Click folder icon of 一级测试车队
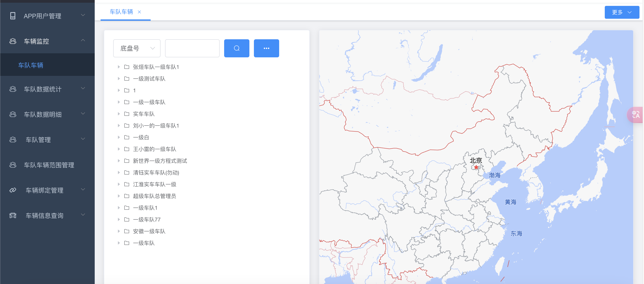Image resolution: width=644 pixels, height=284 pixels. (x=127, y=79)
